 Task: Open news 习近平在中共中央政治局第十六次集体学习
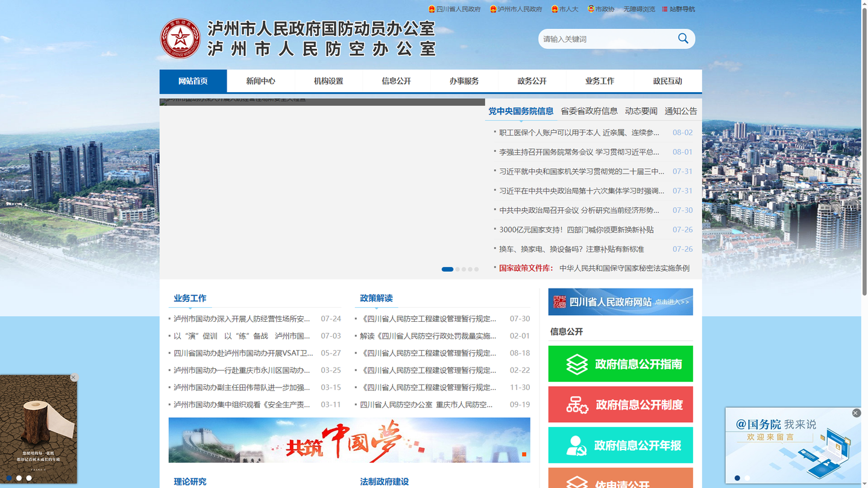coord(582,190)
